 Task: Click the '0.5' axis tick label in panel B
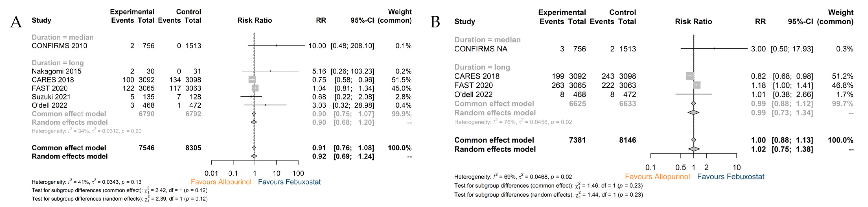(681, 168)
